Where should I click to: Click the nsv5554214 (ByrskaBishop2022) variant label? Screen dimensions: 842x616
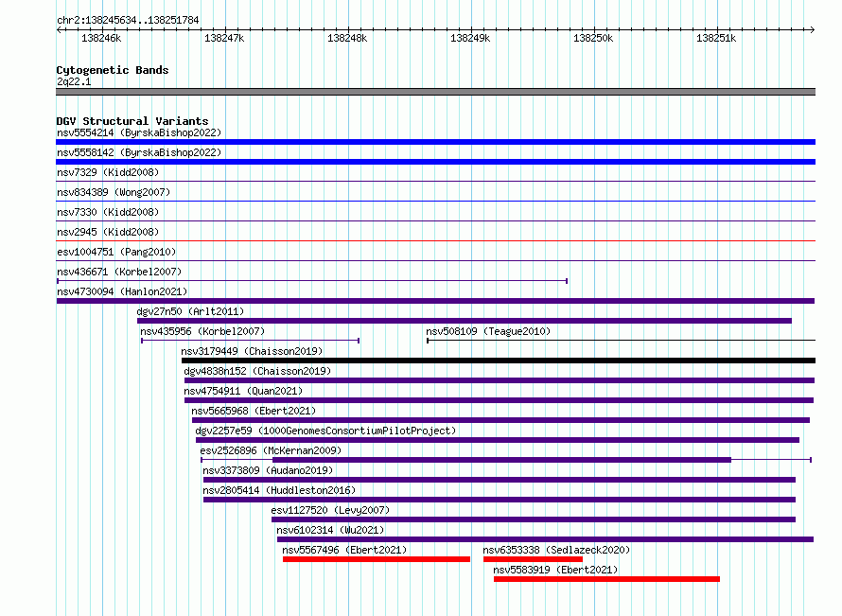coord(139,132)
